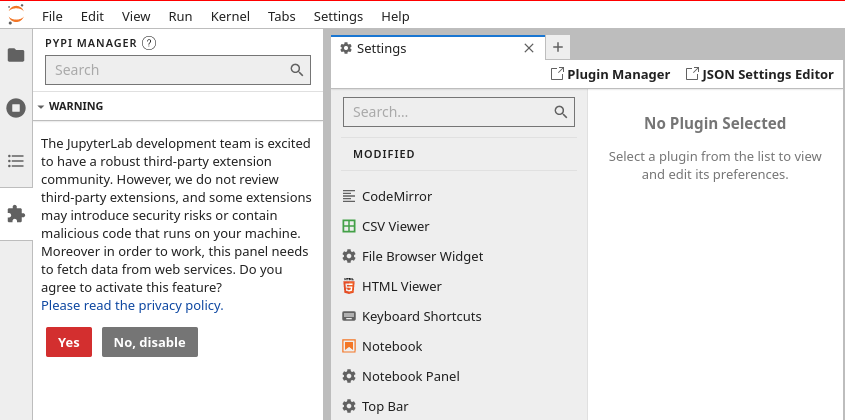Open the privacy policy link
845x420 pixels.
132,305
